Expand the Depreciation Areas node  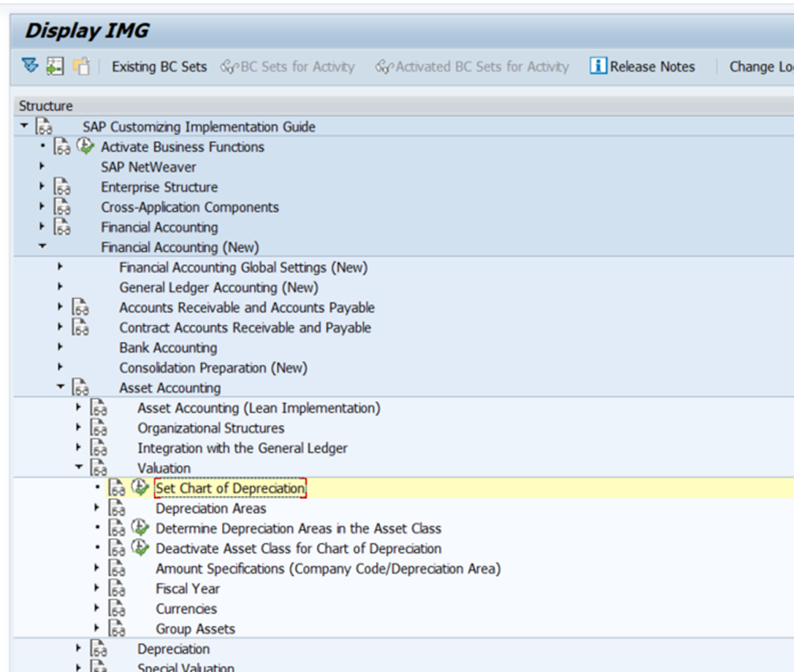(96, 508)
